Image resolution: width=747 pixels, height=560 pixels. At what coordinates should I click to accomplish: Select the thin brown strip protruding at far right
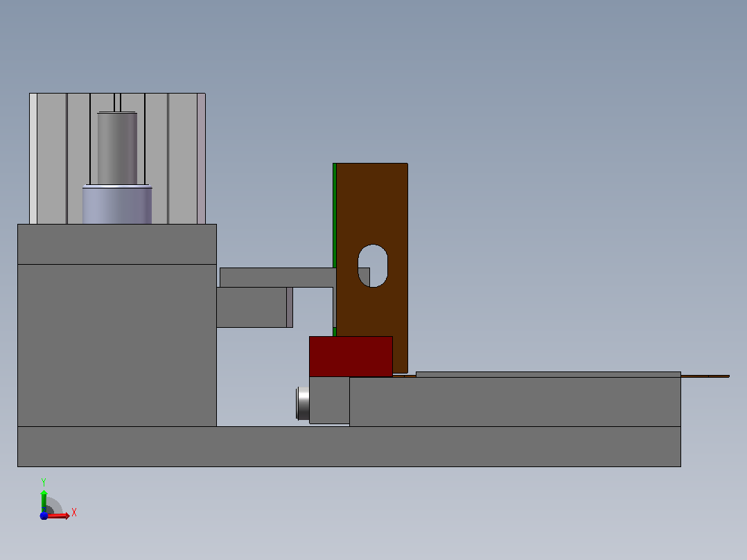(x=705, y=376)
